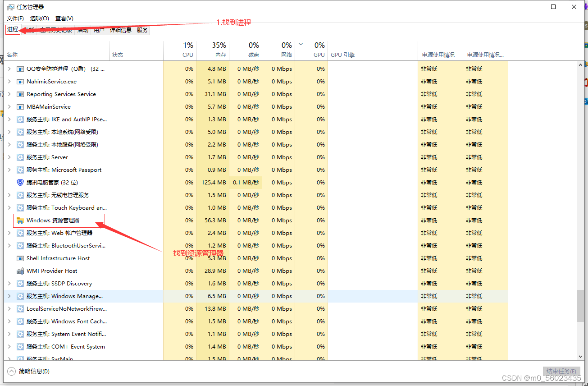The width and height of the screenshot is (588, 386).
Task: Click gear icon of 服务主机: 本地服务(网络受限)
Action: [x=20, y=145]
